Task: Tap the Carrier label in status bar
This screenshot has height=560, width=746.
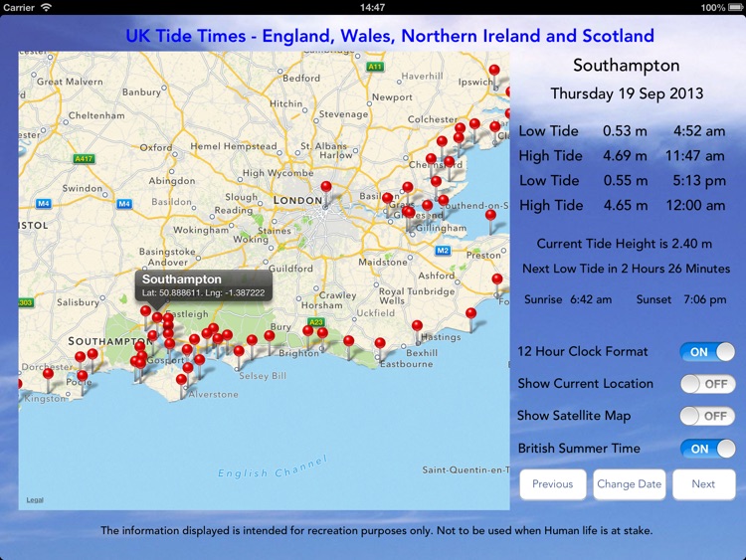Action: tap(19, 7)
